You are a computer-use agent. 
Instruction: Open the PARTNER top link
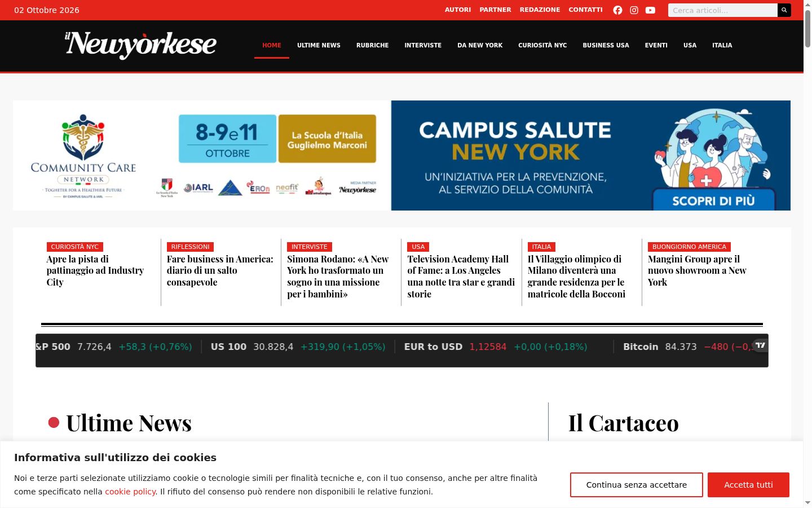coord(495,10)
